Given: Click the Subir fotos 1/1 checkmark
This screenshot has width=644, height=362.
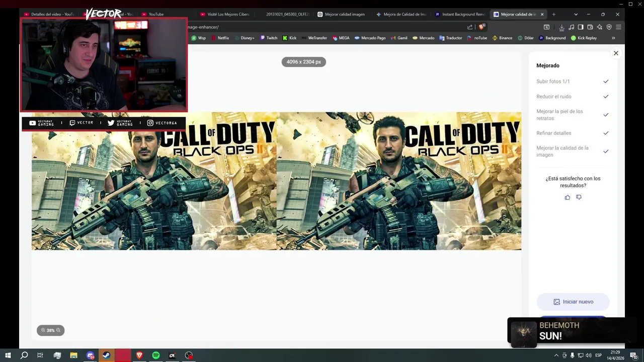Looking at the screenshot, I should pos(606,81).
